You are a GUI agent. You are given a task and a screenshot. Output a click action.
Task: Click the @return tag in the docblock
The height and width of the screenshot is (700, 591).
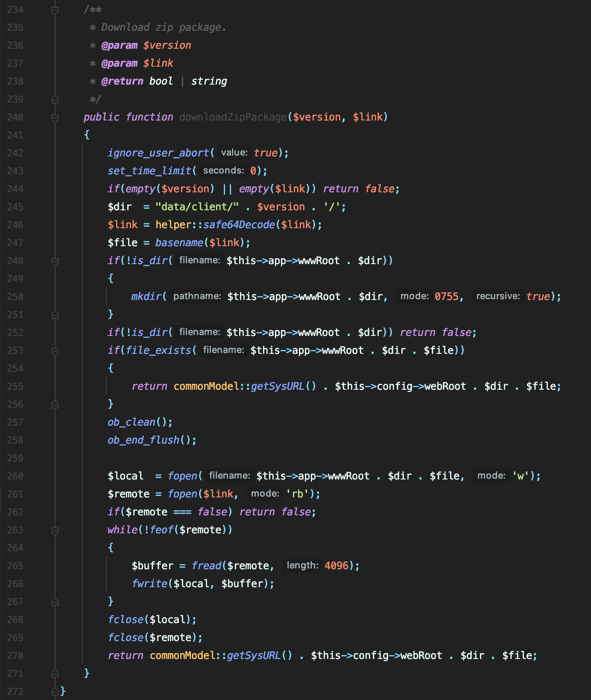coord(122,81)
